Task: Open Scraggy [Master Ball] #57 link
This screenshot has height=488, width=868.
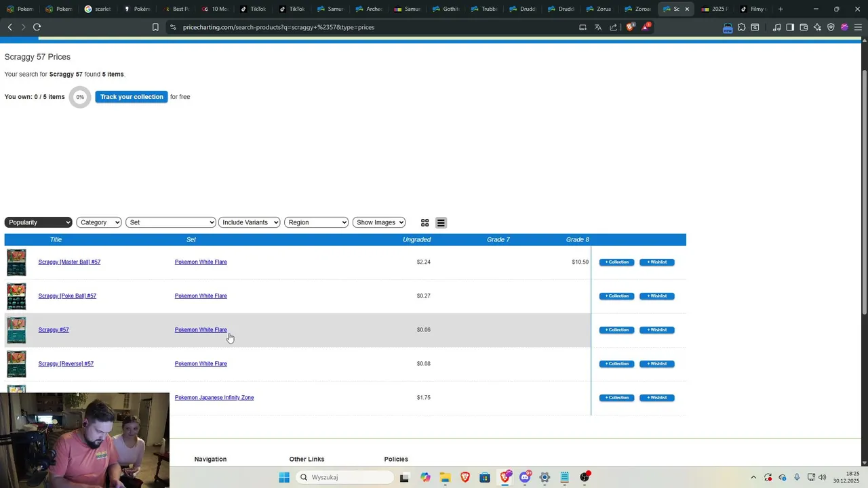Action: pyautogui.click(x=69, y=262)
